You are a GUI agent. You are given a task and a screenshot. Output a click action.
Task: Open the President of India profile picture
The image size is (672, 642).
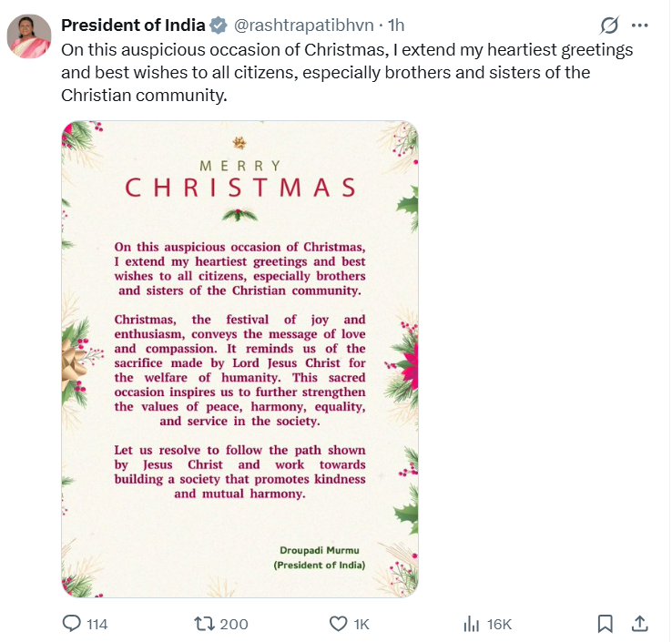[29, 37]
